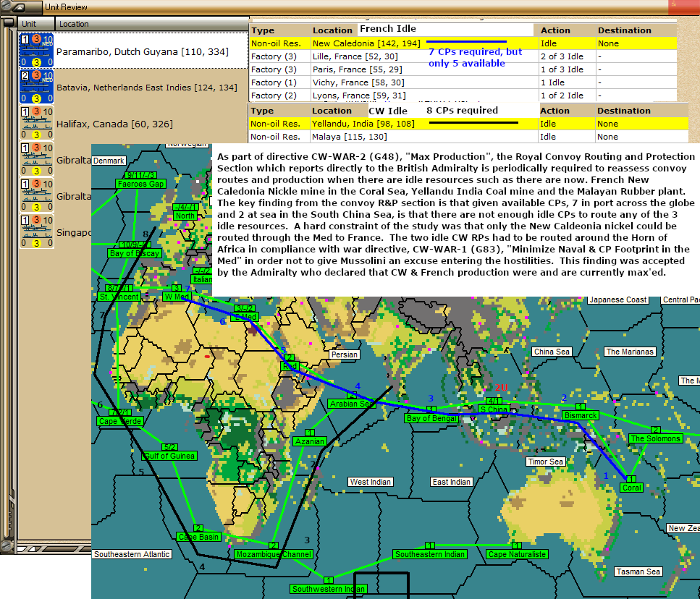Click the Southwestern Indian sea label

(x=329, y=589)
